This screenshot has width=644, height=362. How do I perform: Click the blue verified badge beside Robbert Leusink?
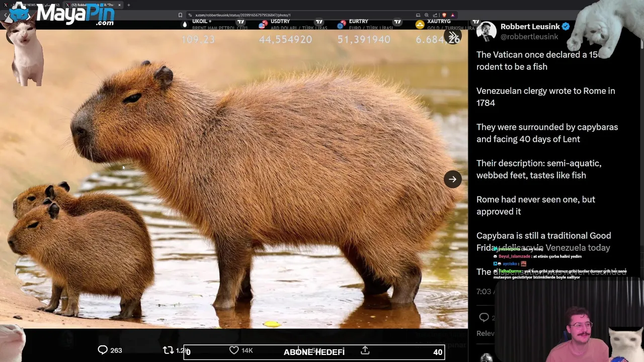(x=566, y=27)
